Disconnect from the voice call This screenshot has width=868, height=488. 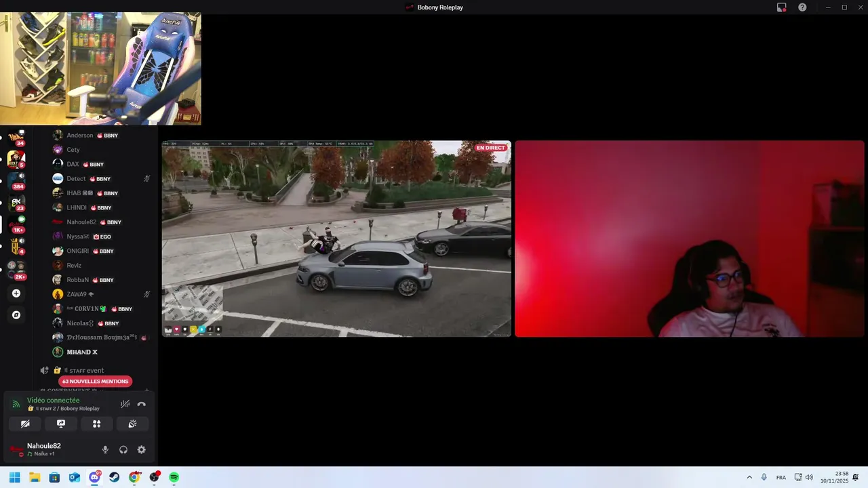(x=141, y=404)
